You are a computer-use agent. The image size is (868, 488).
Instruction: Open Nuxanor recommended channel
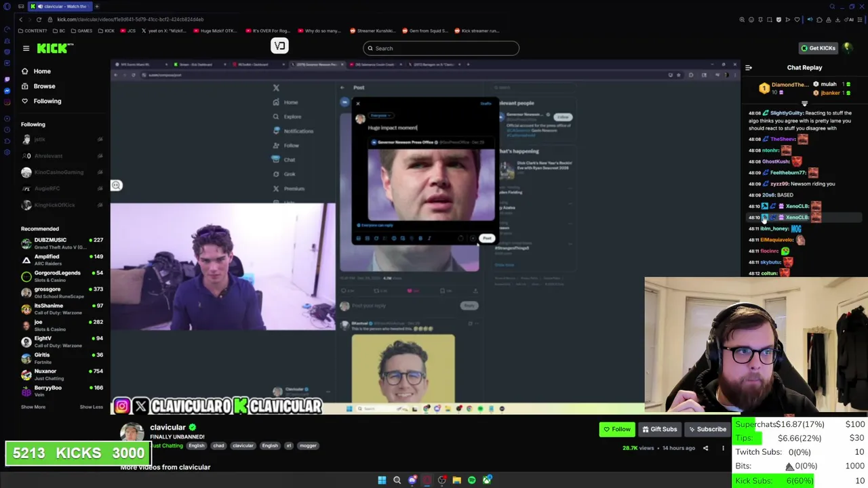(61, 374)
